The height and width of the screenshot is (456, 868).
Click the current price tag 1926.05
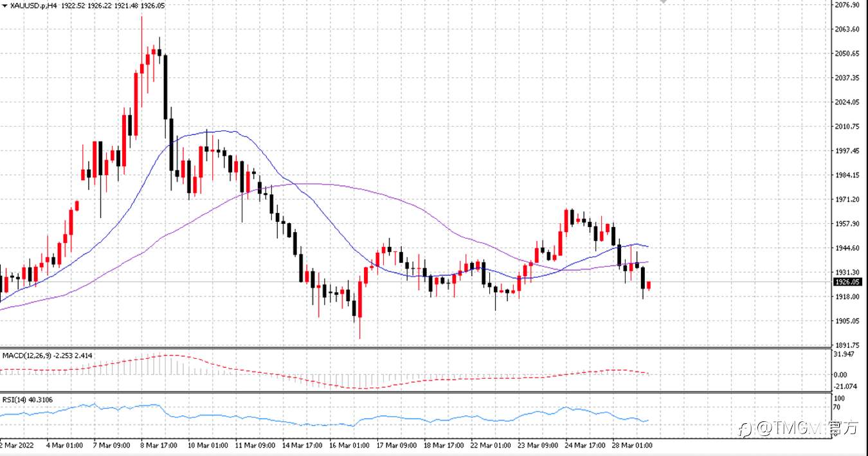pos(847,282)
